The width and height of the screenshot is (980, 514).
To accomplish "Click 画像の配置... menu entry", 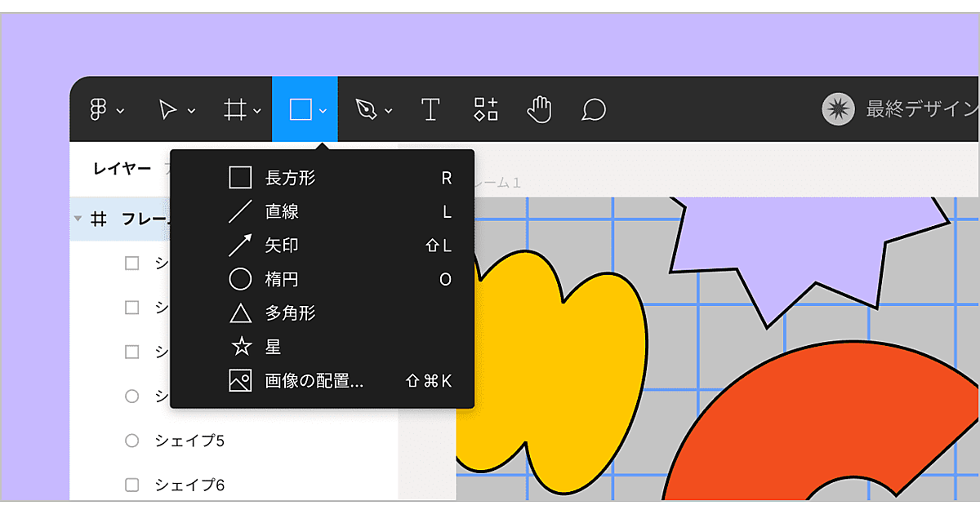I will coord(314,381).
